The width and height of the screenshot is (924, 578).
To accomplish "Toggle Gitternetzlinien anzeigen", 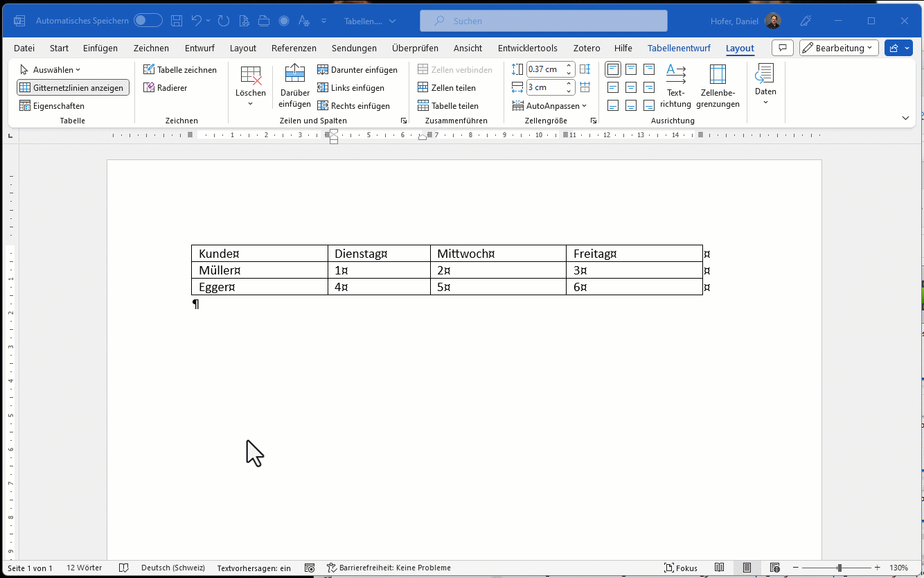I will 73,88.
